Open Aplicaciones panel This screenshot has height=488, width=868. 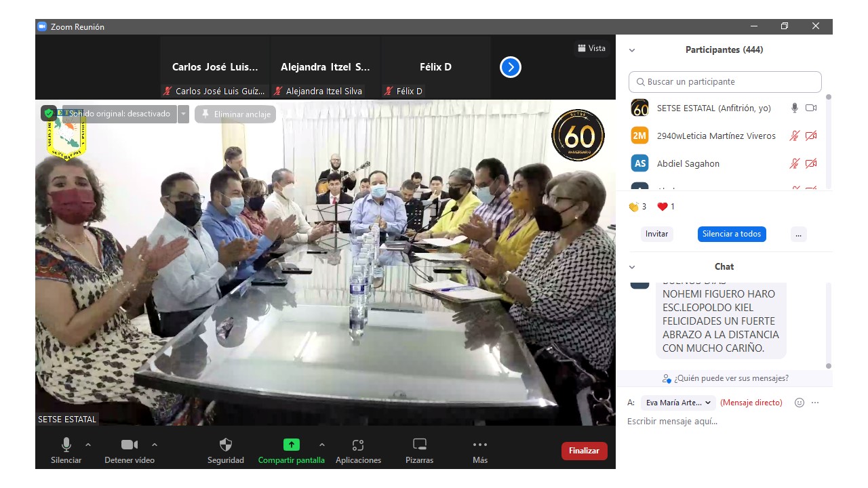(x=358, y=451)
